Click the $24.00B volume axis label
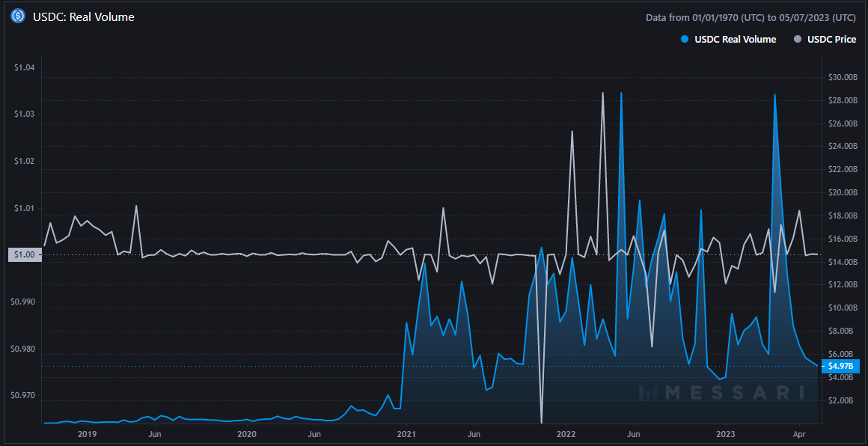The height and width of the screenshot is (446, 868). (842, 147)
